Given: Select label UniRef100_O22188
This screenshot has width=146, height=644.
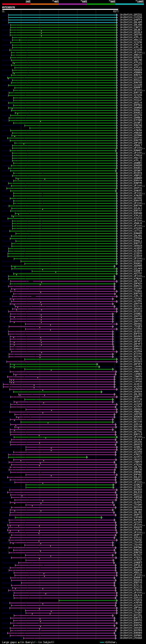Looking at the screenshot, I should [131, 77].
